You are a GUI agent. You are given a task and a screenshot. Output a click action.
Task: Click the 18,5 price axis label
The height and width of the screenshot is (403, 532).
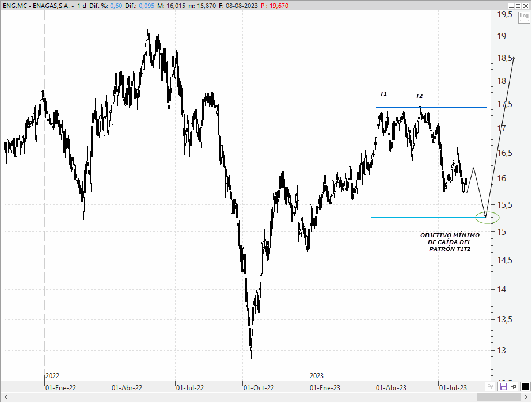(504, 58)
